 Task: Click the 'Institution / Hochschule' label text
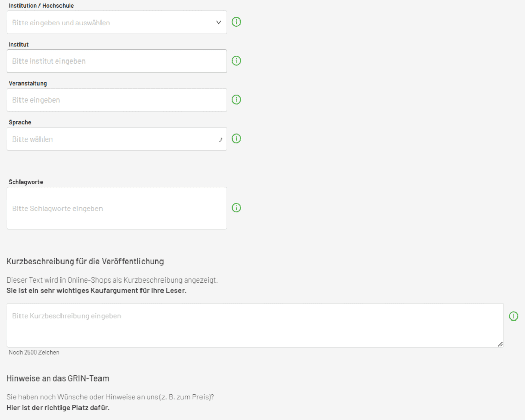(x=41, y=6)
